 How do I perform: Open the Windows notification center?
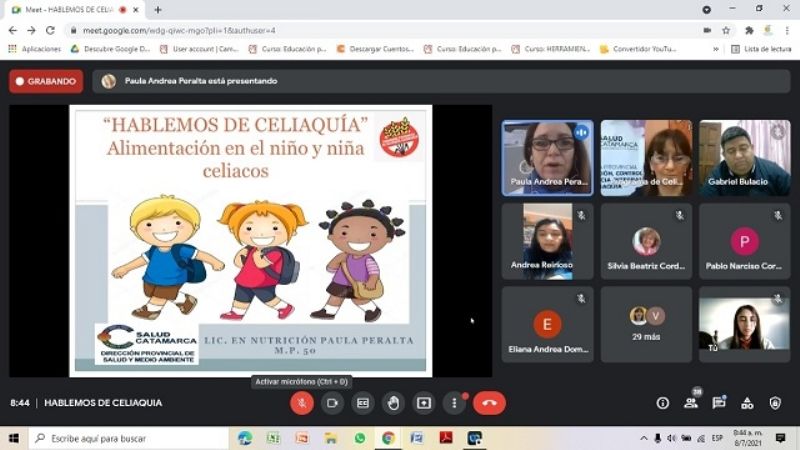point(781,438)
